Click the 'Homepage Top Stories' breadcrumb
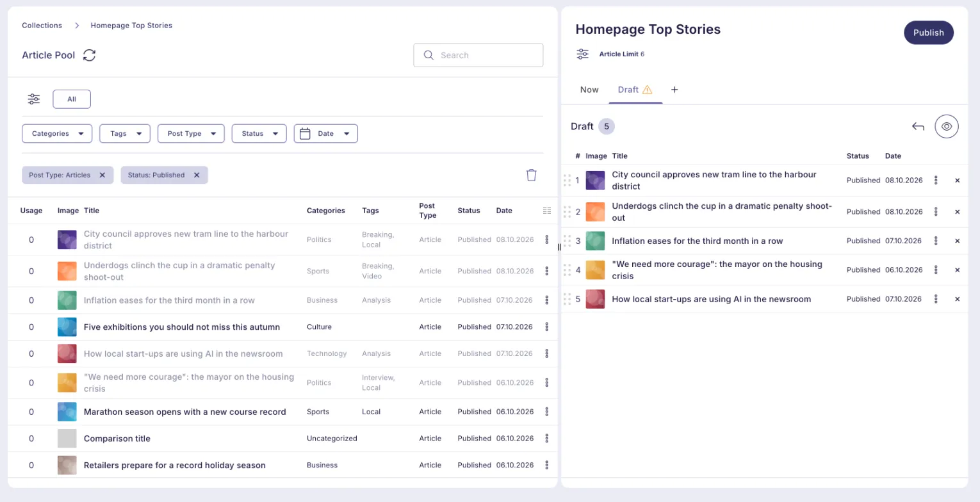Image resolution: width=980 pixels, height=502 pixels. [131, 26]
